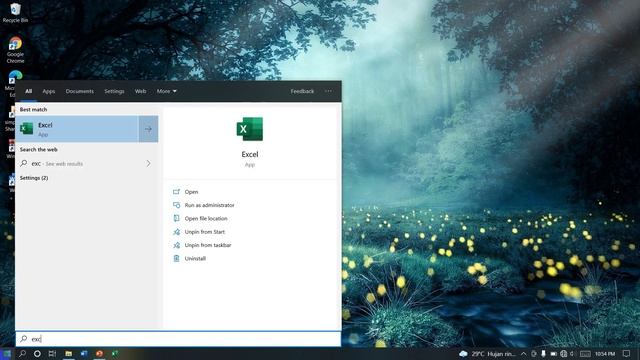Click the magnifier icon in search box
Image resolution: width=640 pixels, height=360 pixels.
24,339
